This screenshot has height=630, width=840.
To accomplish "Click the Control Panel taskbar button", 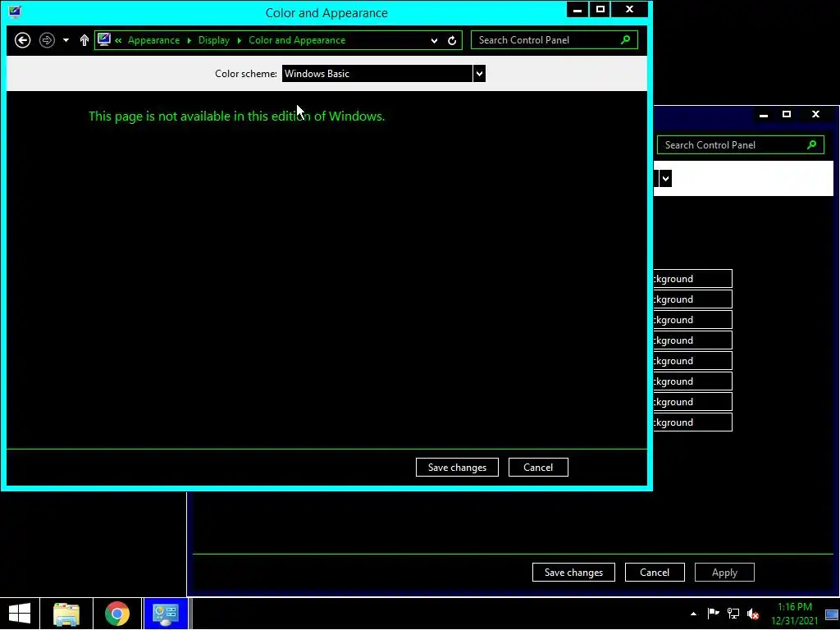I will [x=166, y=614].
